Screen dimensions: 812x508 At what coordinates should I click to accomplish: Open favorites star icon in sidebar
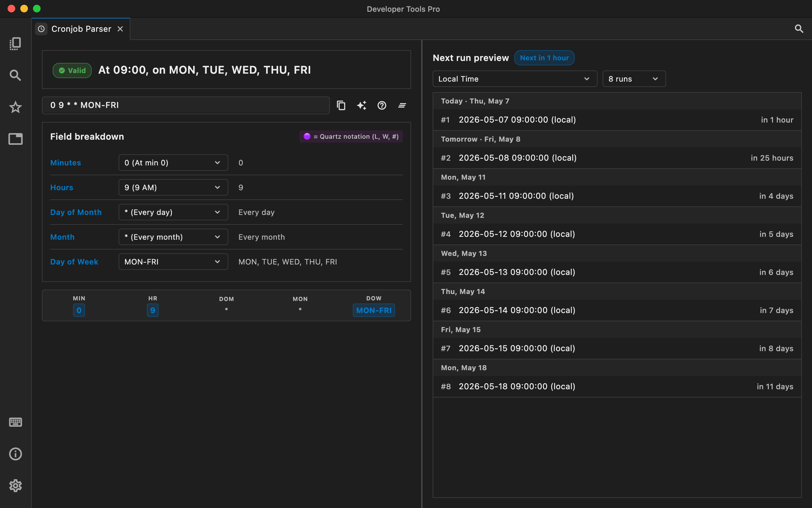coord(16,107)
